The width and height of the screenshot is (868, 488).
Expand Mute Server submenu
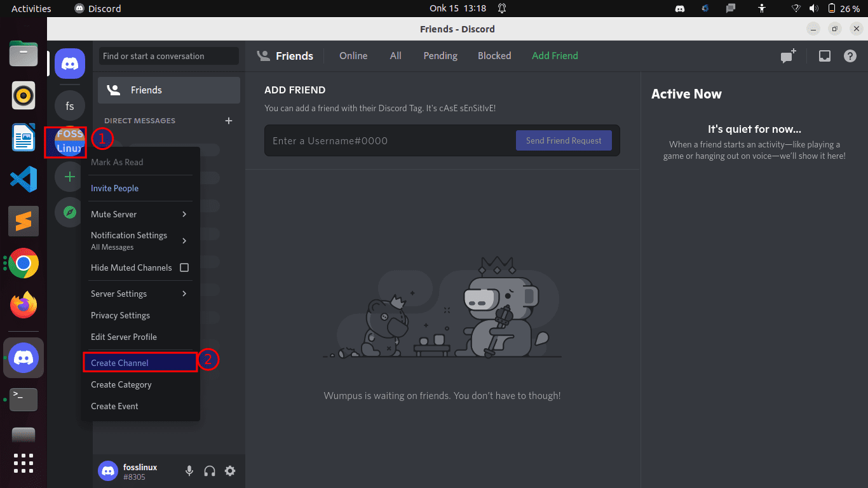click(140, 214)
